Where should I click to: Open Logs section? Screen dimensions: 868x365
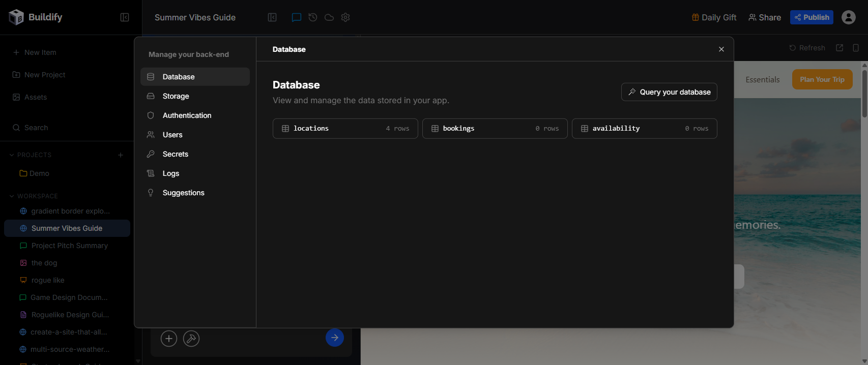195,173
